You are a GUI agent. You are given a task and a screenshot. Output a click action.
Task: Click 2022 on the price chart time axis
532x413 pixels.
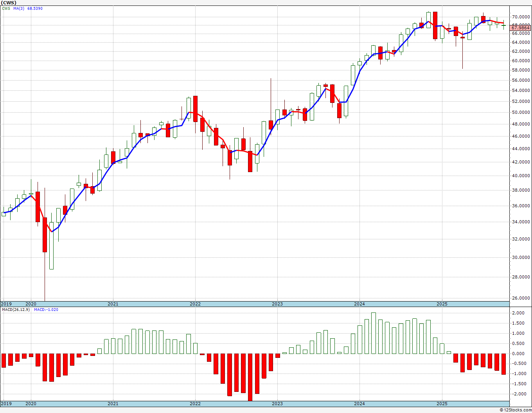click(195, 304)
